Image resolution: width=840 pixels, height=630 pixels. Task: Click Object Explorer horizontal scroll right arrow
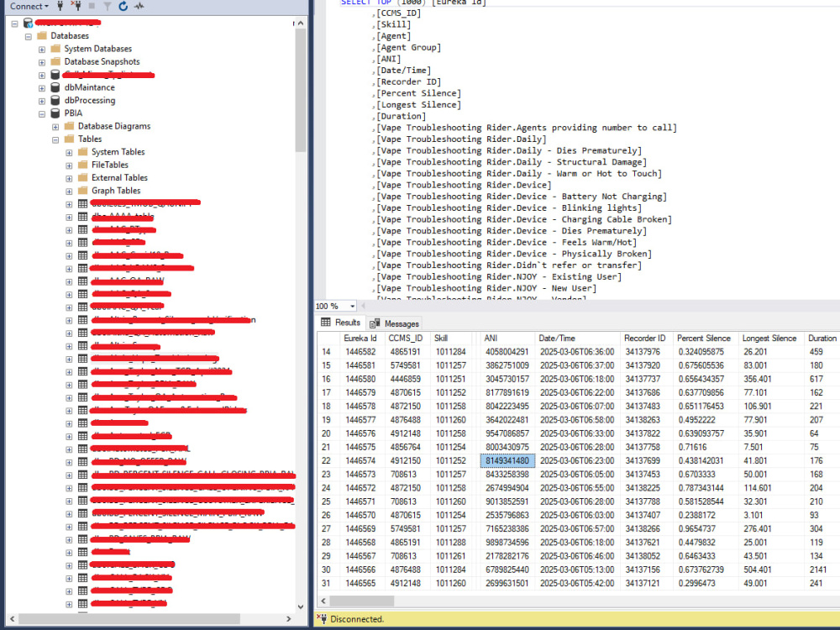coord(289,619)
